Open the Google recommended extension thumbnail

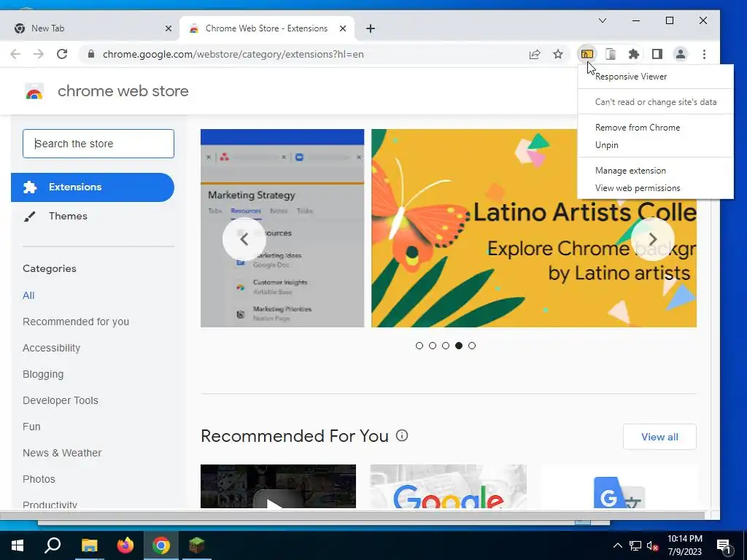tap(449, 486)
